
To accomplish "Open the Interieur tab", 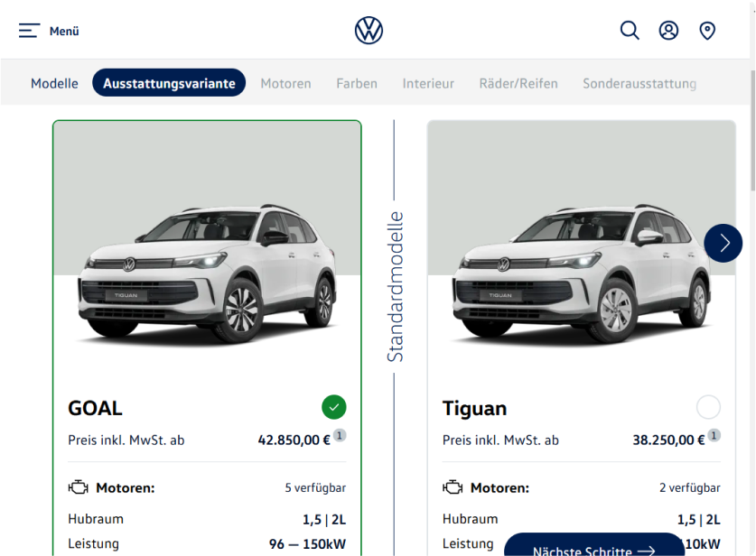I will point(428,83).
